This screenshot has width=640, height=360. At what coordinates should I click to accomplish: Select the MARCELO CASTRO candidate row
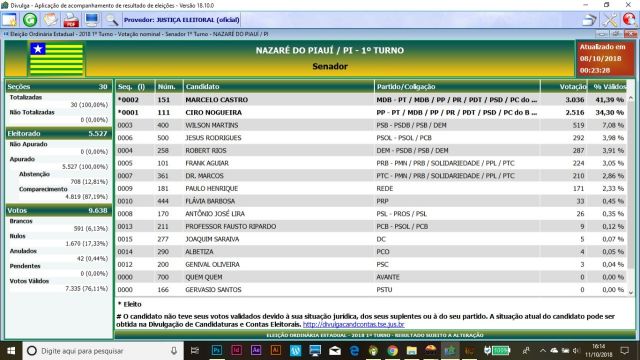(371, 100)
